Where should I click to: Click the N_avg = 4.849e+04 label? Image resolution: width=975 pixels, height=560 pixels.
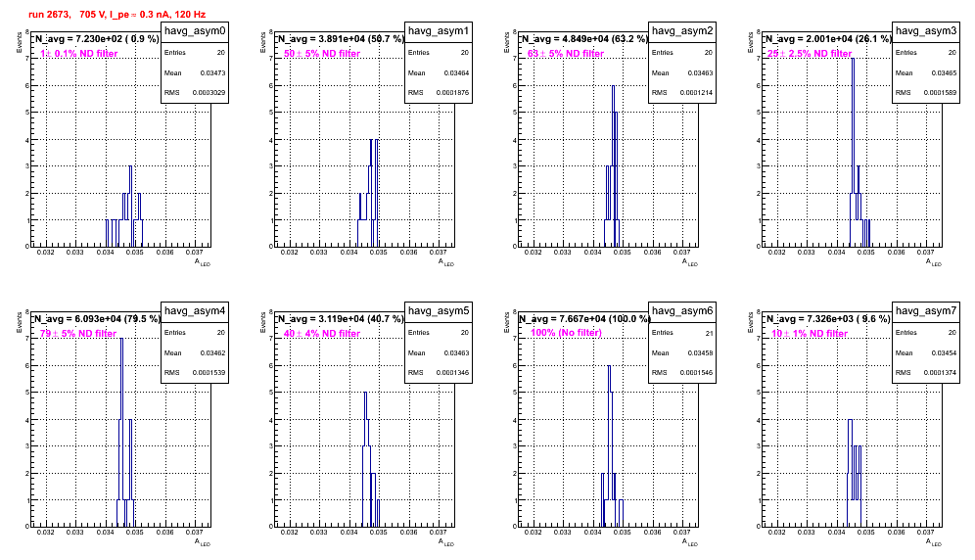click(584, 38)
